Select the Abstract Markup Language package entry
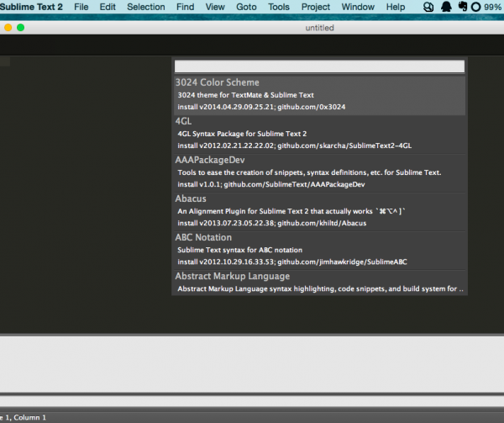Image resolution: width=504 pixels, height=423 pixels. coord(319,283)
